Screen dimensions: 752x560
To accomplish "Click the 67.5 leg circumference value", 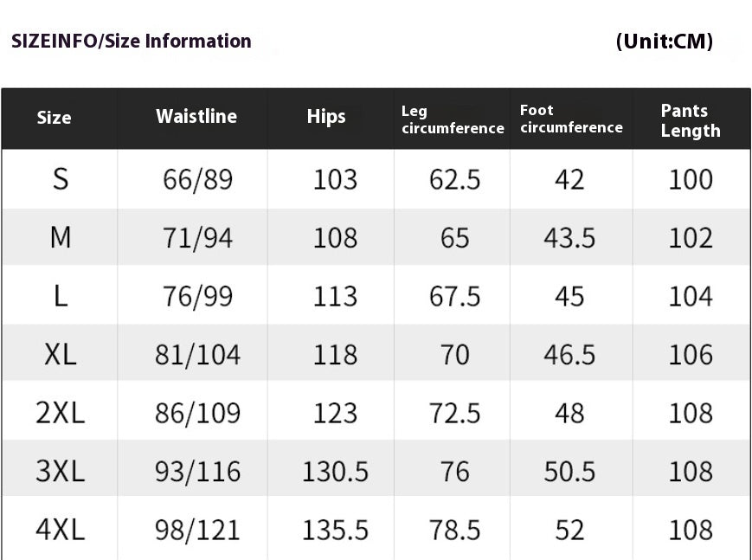I will click(455, 296).
